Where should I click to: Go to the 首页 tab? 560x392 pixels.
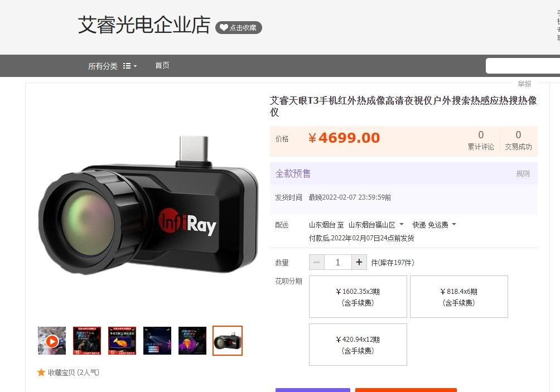(162, 65)
